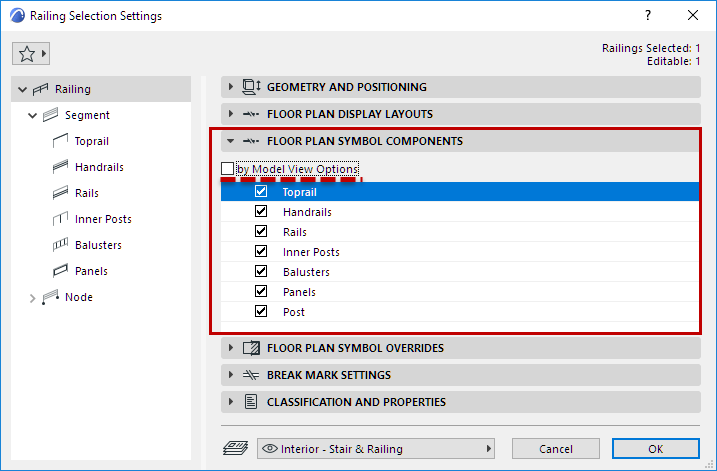Click the Cancel button
Screen dimensions: 717x471
pyautogui.click(x=555, y=449)
